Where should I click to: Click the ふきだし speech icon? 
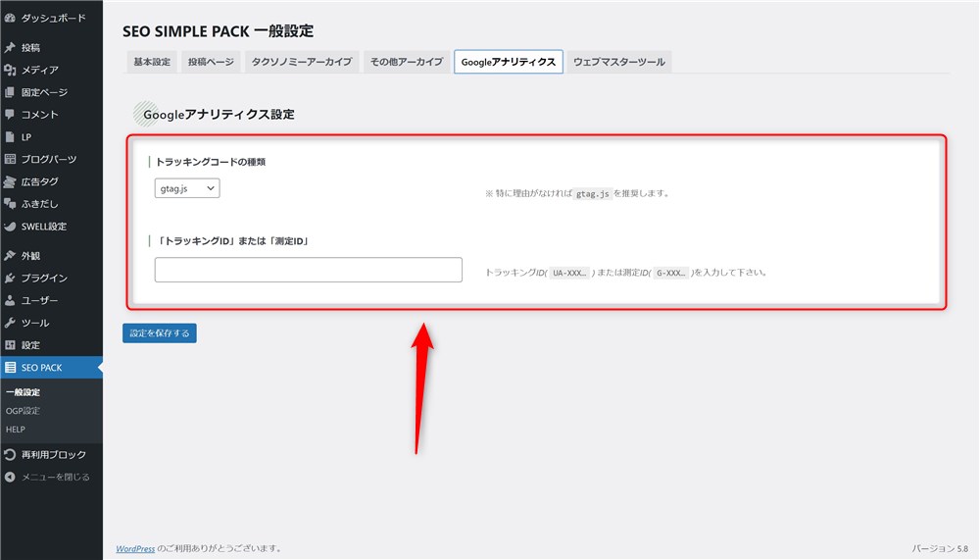[10, 204]
